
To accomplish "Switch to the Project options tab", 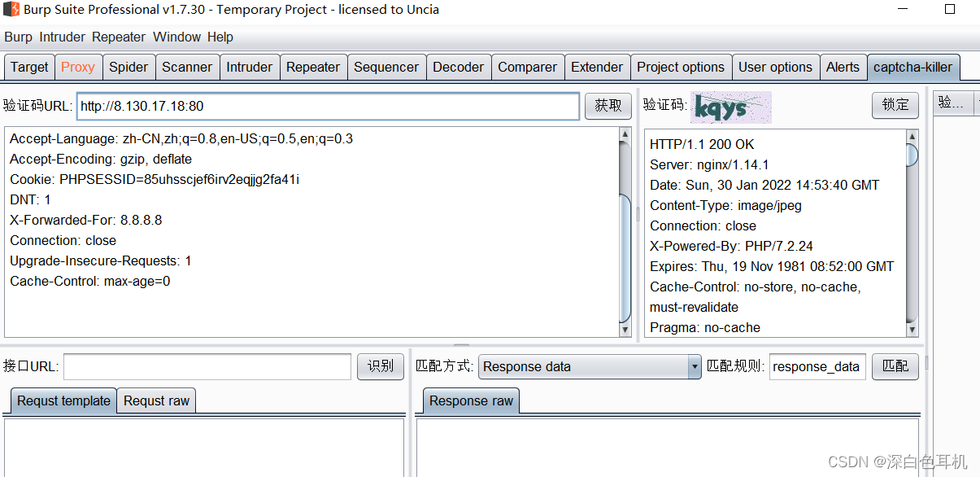I will point(681,68).
